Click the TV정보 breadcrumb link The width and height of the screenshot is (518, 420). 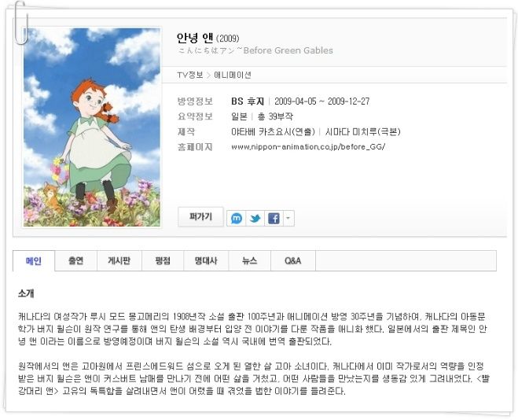click(x=190, y=75)
